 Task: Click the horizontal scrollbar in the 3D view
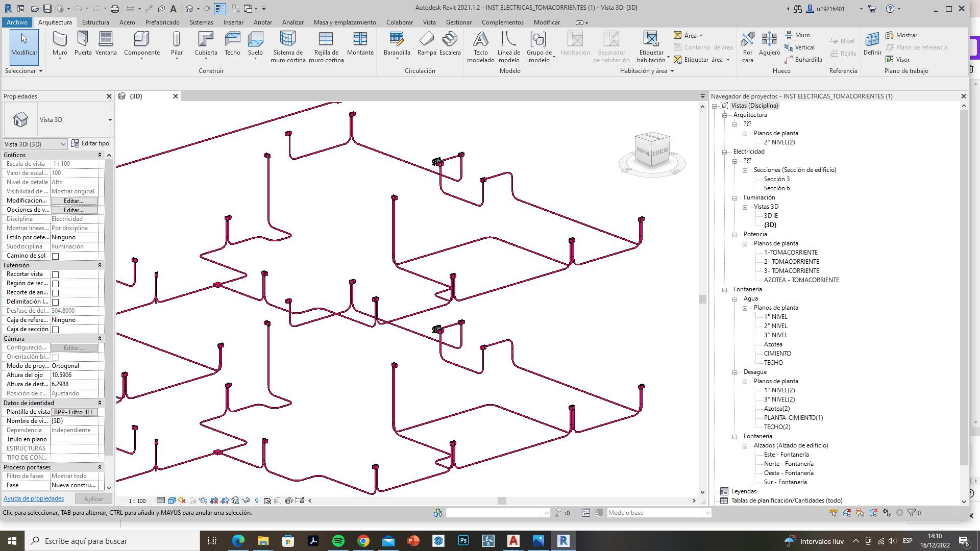tap(502, 501)
